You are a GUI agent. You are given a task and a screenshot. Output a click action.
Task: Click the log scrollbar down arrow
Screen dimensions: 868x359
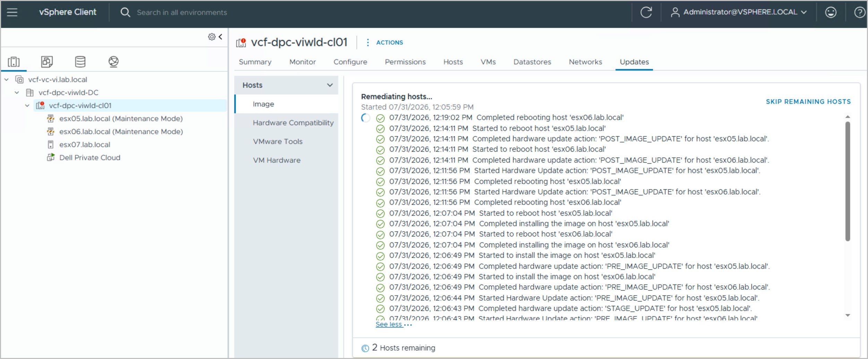point(848,315)
